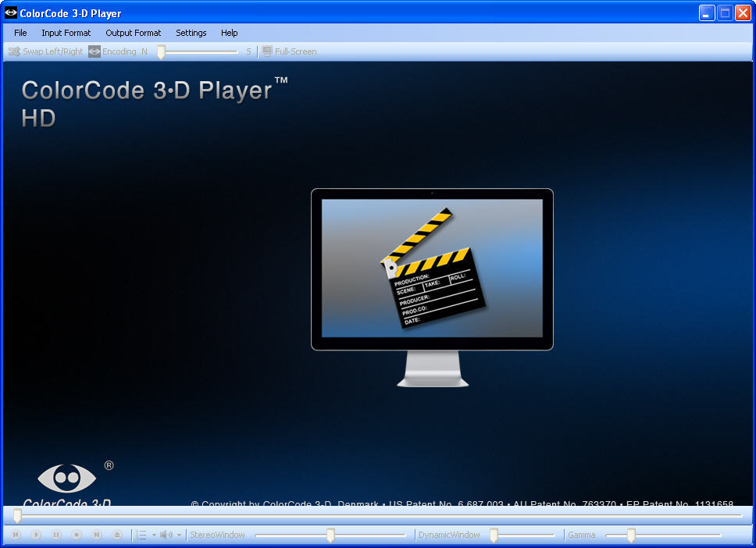Click the Eject/open file button

pos(117,535)
